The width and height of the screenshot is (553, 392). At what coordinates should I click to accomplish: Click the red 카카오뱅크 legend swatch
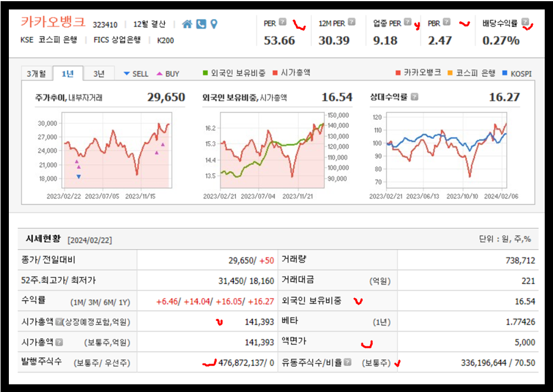click(398, 73)
